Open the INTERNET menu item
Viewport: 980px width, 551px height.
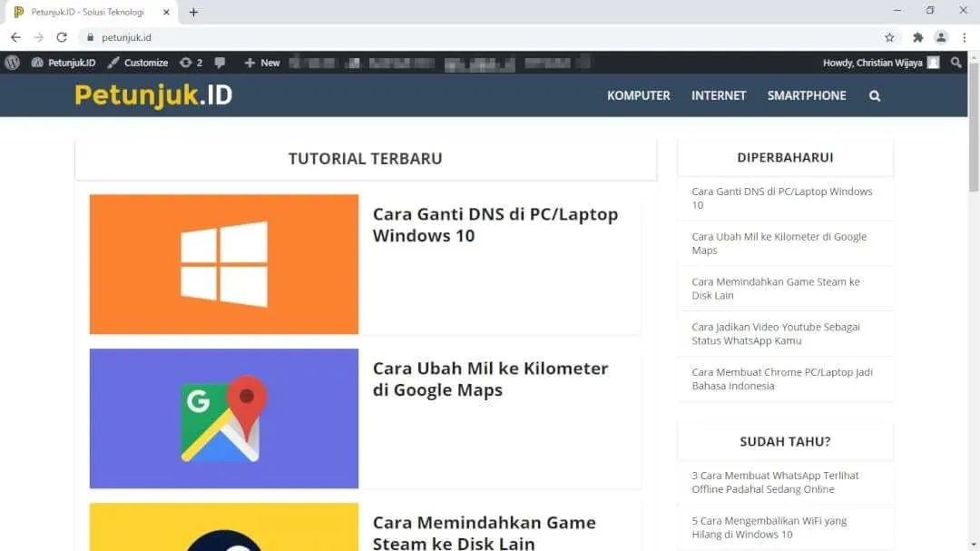[x=718, y=95]
